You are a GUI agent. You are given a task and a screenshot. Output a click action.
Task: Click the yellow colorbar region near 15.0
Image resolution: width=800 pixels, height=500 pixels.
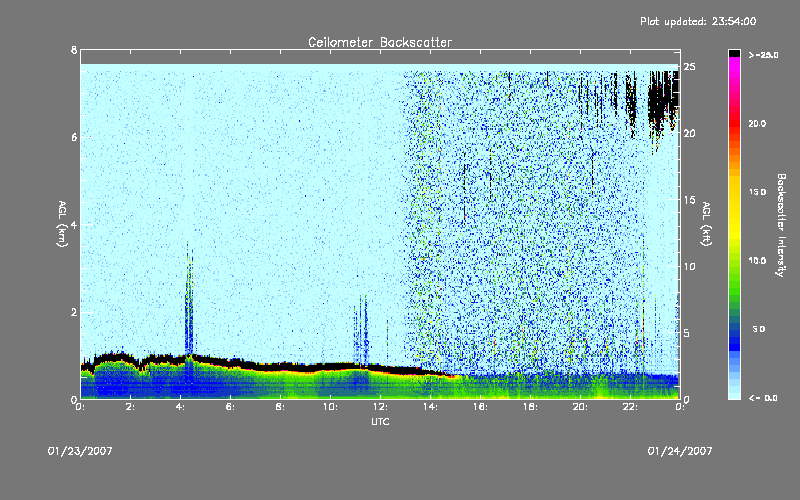click(x=734, y=194)
